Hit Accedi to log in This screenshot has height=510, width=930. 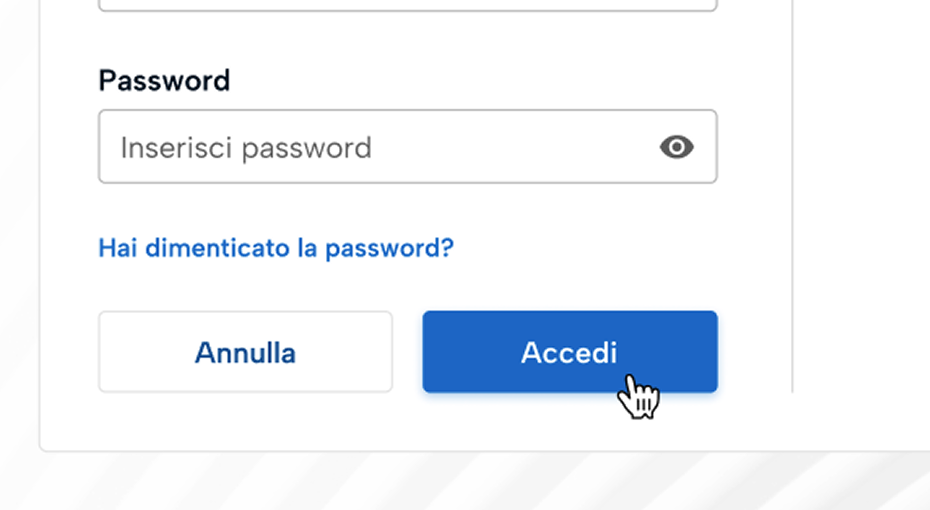pyautogui.click(x=569, y=352)
